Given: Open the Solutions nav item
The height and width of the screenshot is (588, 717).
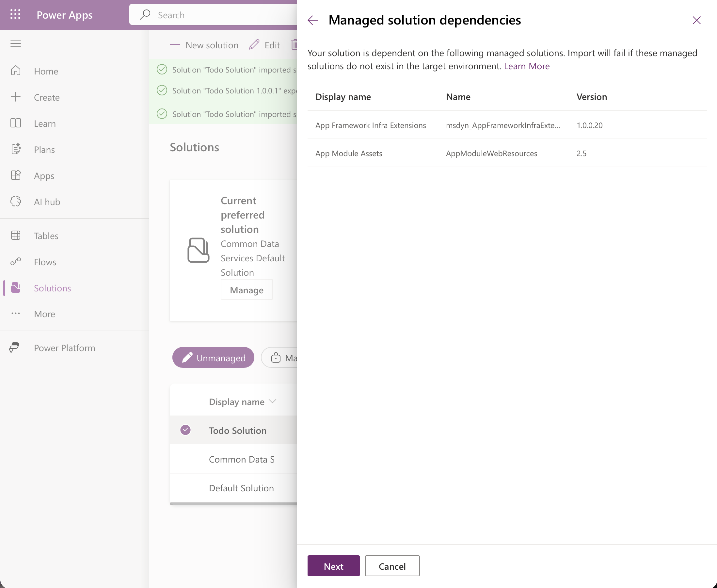Looking at the screenshot, I should click(53, 288).
